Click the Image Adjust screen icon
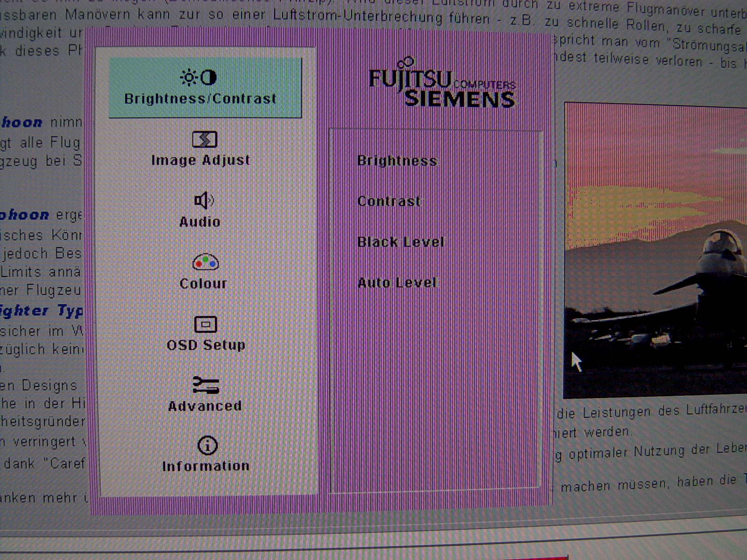The image size is (747, 560). pos(204,139)
